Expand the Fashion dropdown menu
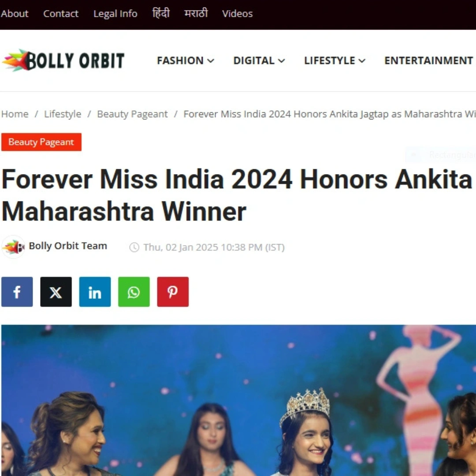This screenshot has height=476, width=476. pyautogui.click(x=186, y=60)
